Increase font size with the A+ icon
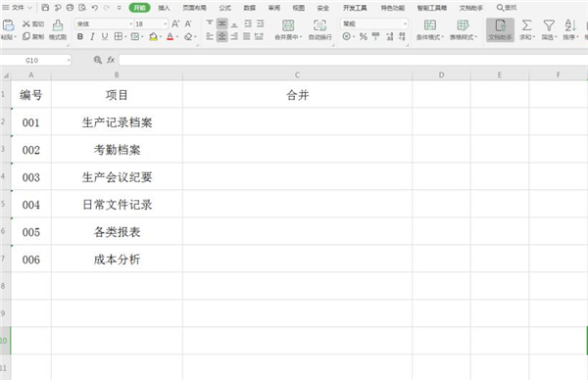The image size is (588, 380). click(175, 24)
